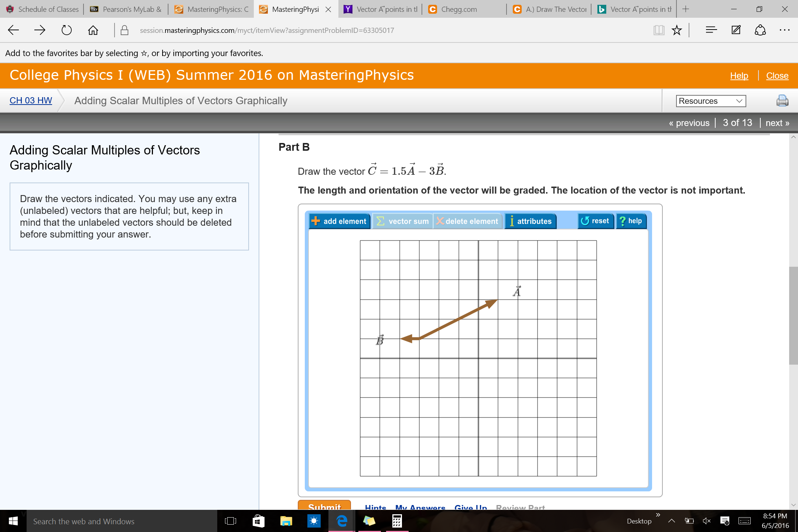Reset the vector drawing canvas
Image resolution: width=798 pixels, height=532 pixels.
595,221
